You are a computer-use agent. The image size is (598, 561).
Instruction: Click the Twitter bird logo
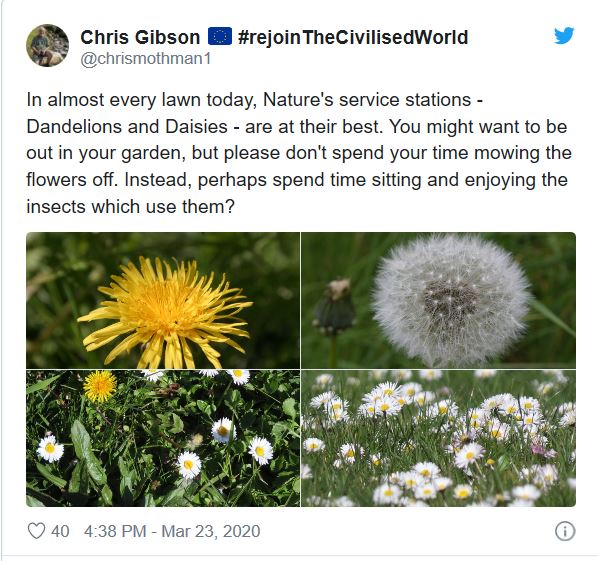[564, 35]
